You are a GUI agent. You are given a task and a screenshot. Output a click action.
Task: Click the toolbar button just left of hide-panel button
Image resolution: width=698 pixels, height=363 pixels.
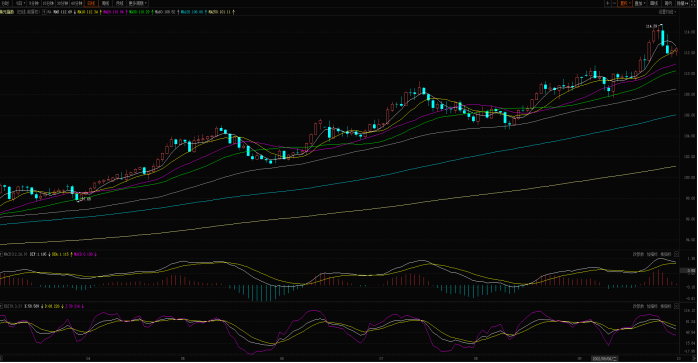668,3
